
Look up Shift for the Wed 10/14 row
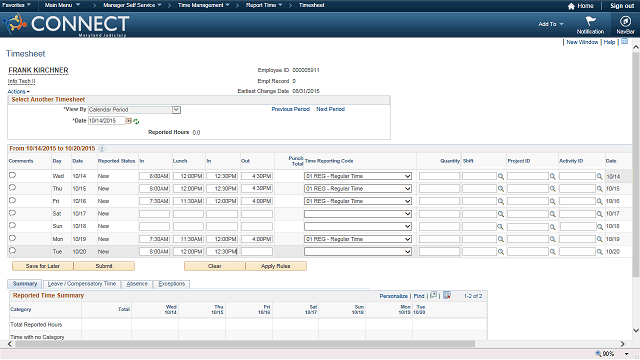coord(501,176)
